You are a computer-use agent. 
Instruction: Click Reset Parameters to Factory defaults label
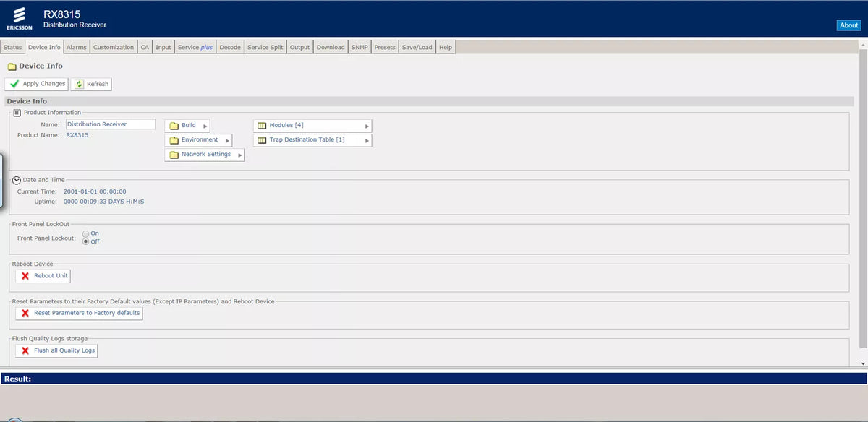[x=87, y=313]
